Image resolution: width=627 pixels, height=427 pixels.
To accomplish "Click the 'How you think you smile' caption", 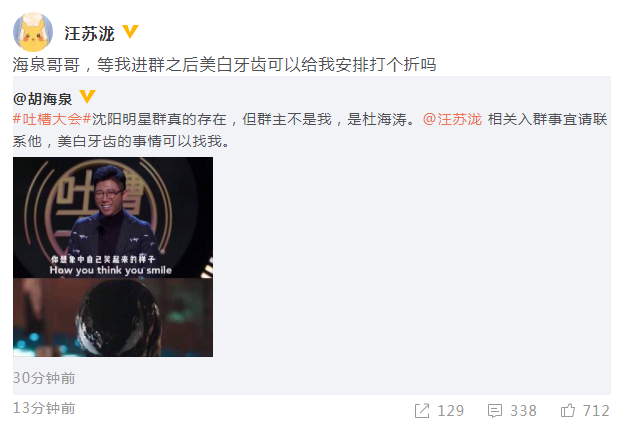I will coord(111,270).
